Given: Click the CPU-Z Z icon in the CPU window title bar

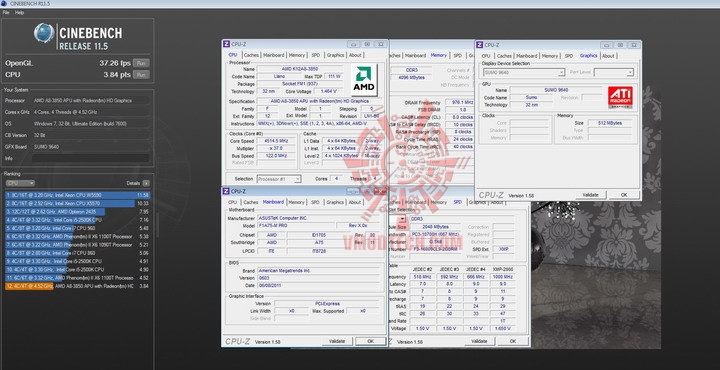Looking at the screenshot, I should pyautogui.click(x=226, y=44).
